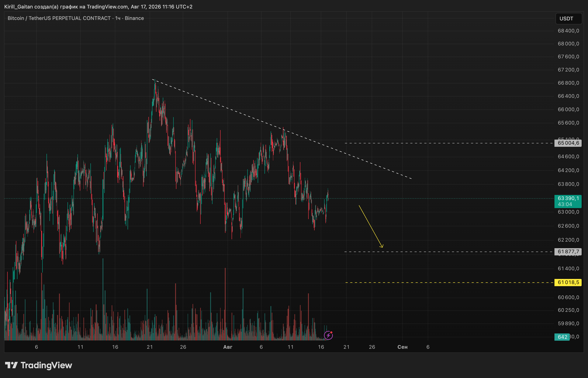This screenshot has width=588, height=378.
Task: Select the 61 877,7 price level label
Action: pos(568,252)
